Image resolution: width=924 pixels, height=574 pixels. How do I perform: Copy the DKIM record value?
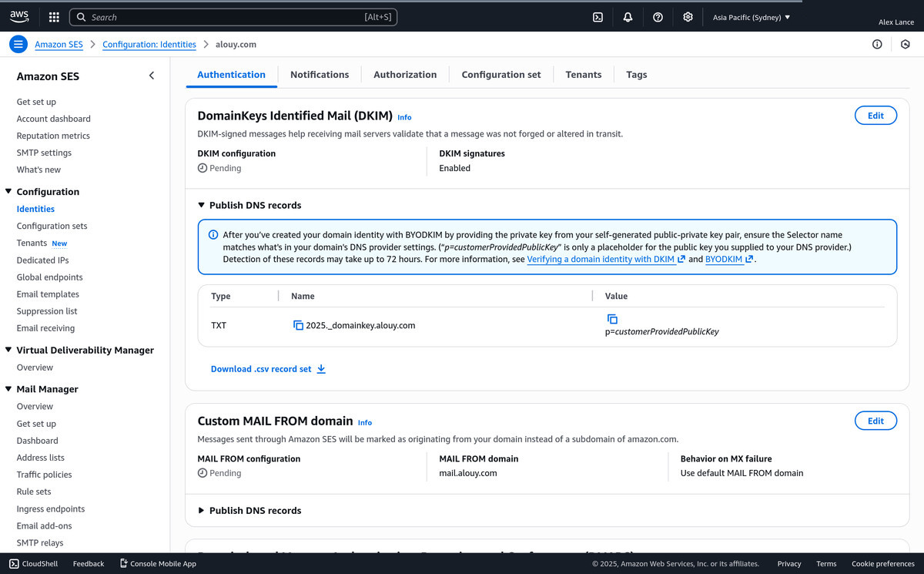click(x=612, y=319)
